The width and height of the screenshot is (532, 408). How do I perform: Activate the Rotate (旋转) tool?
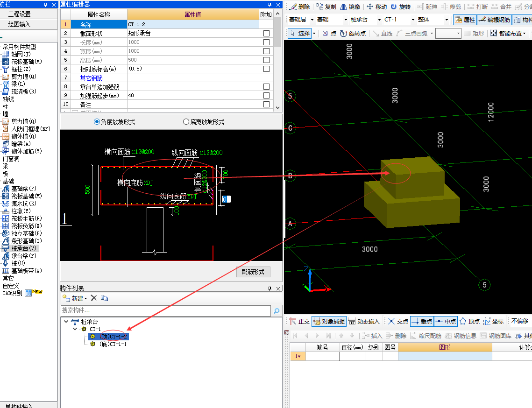(401, 7)
